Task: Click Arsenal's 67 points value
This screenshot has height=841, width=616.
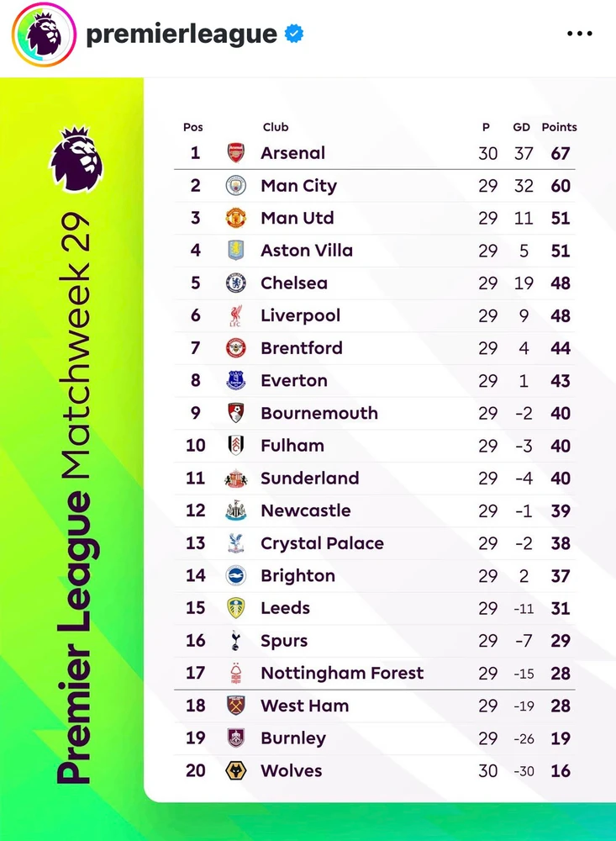Action: click(x=561, y=153)
